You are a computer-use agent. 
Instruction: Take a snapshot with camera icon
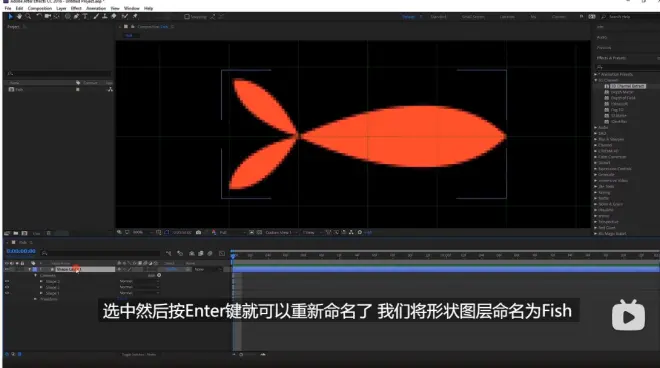198,232
